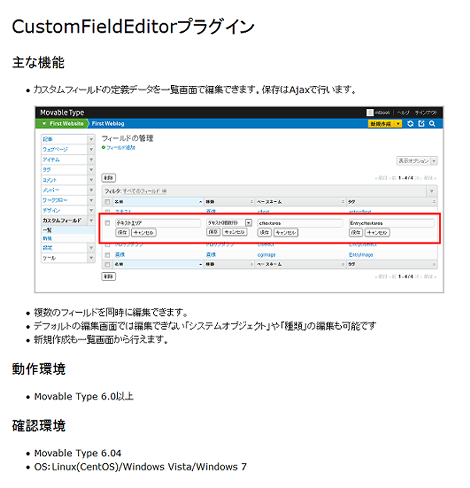This screenshot has width=470, height=488.
Task: Click the ヘルプ link in header
Action: [x=403, y=113]
